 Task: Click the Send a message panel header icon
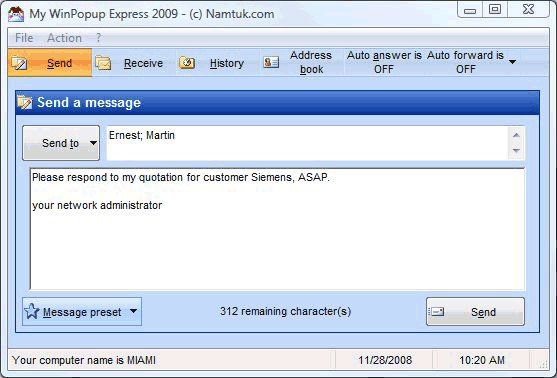coord(25,103)
